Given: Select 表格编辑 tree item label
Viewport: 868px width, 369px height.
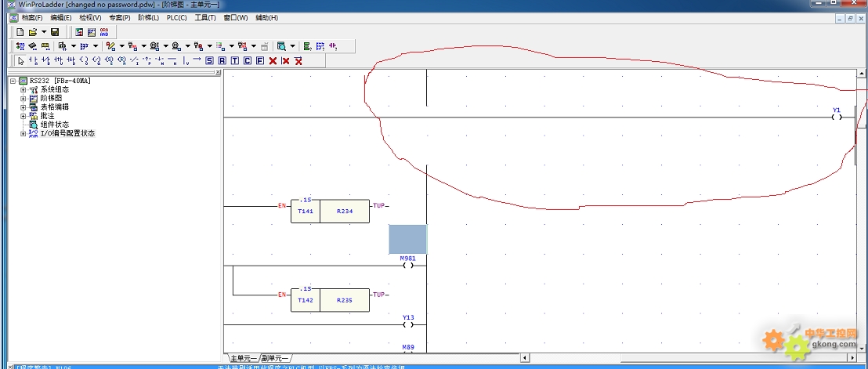Looking at the screenshot, I should 54,107.
